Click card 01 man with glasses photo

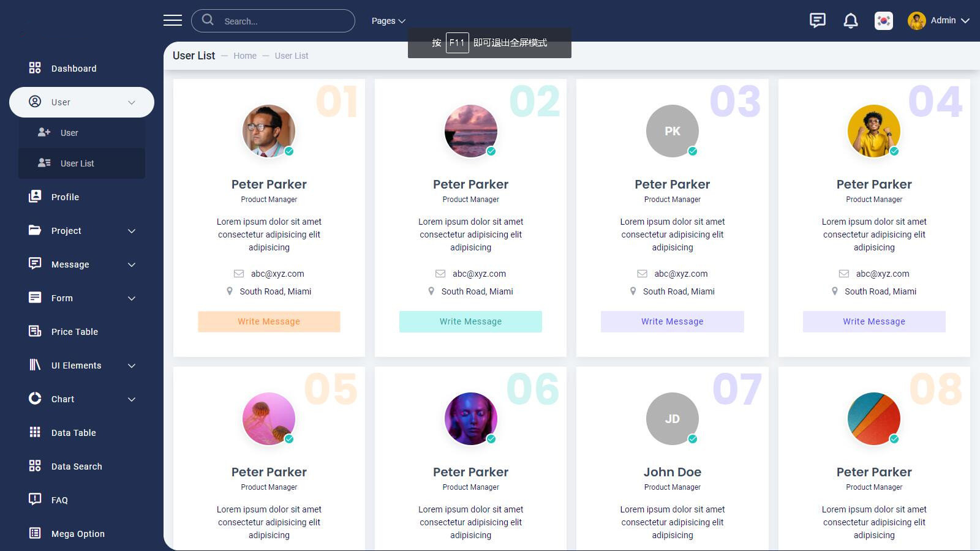click(x=269, y=131)
